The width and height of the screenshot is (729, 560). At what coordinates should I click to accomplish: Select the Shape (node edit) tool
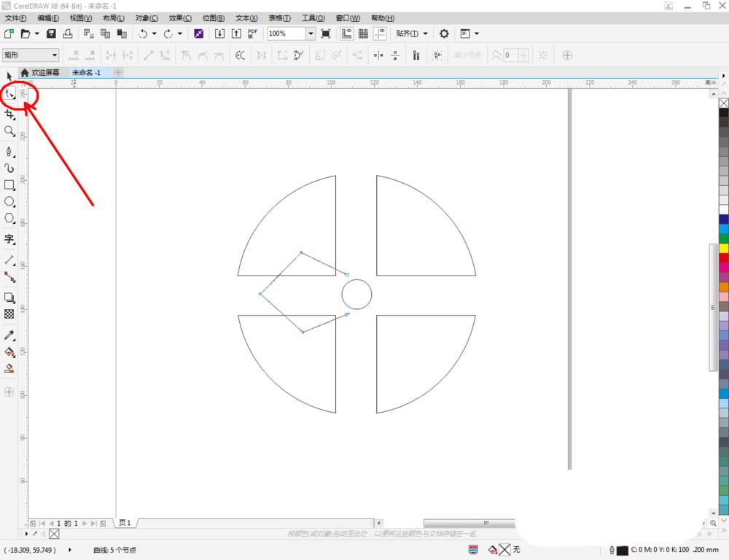click(9, 94)
